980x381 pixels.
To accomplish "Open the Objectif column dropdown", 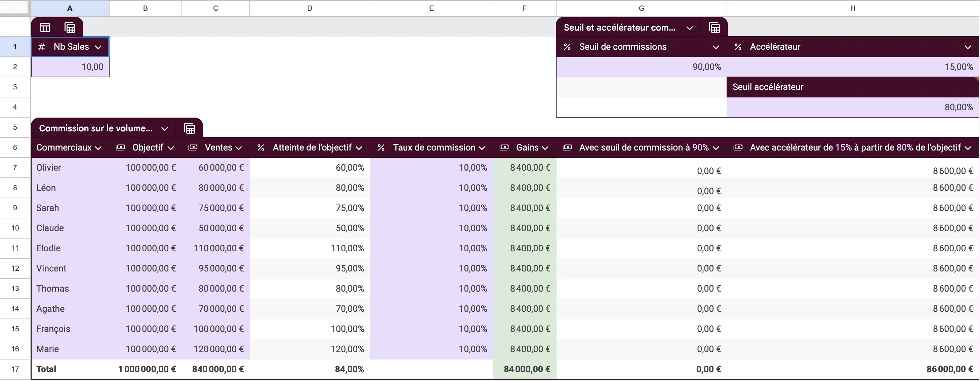I will tap(170, 148).
